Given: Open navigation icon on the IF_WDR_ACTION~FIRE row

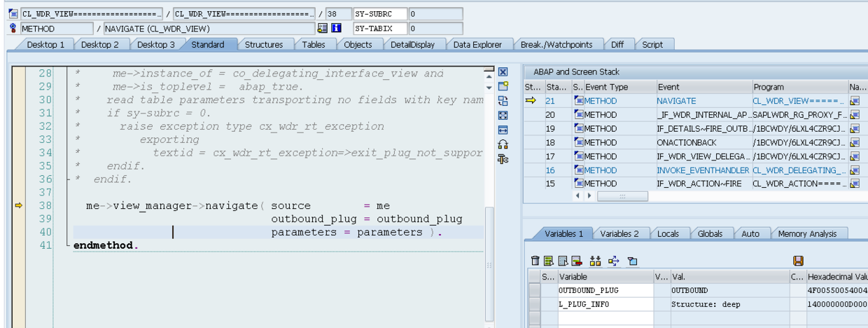Looking at the screenshot, I should pos(854,184).
